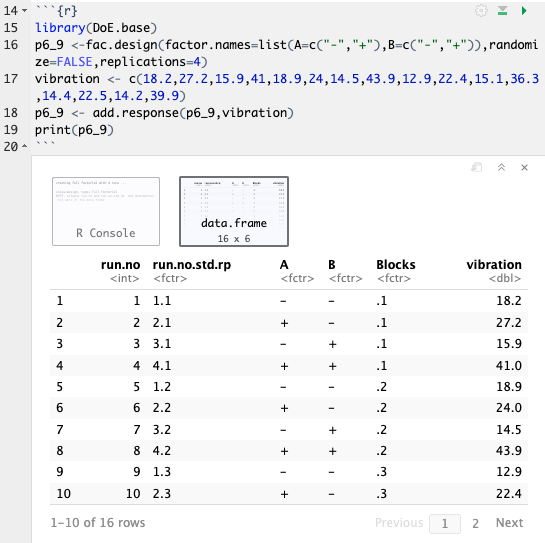Click run.no.std.rp cell 4.2

pyautogui.click(x=162, y=451)
